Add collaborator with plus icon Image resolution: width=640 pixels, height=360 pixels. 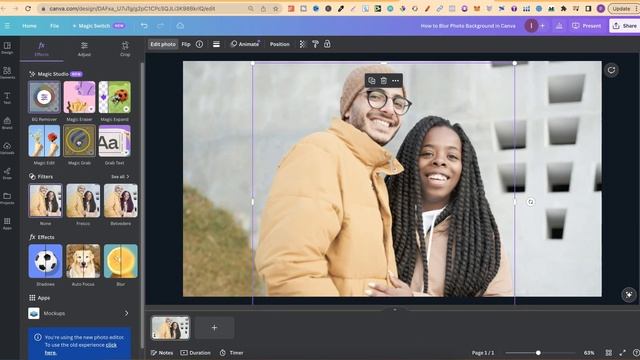542,26
